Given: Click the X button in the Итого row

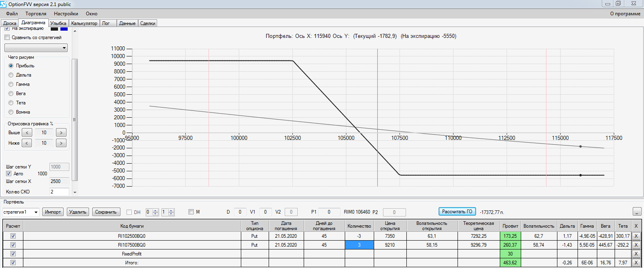Looking at the screenshot, I should (636, 263).
